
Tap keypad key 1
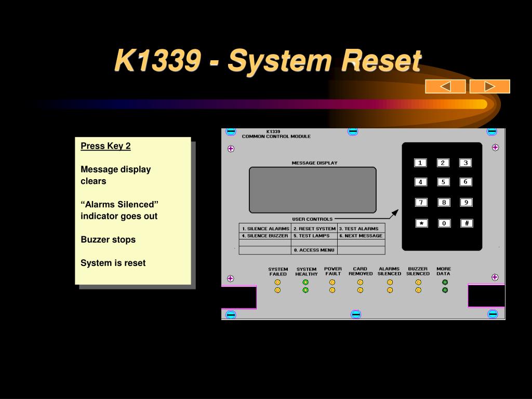point(420,163)
